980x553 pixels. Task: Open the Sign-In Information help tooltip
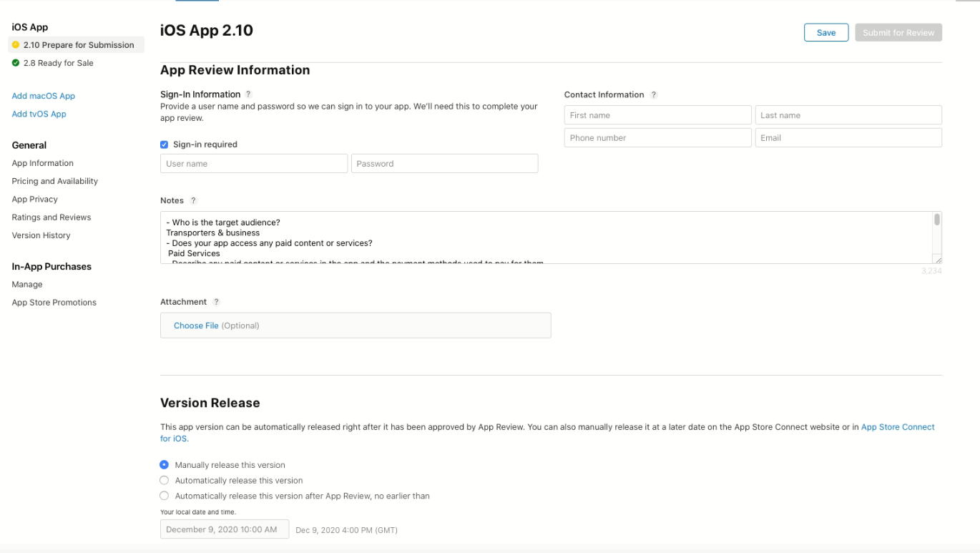(x=248, y=94)
